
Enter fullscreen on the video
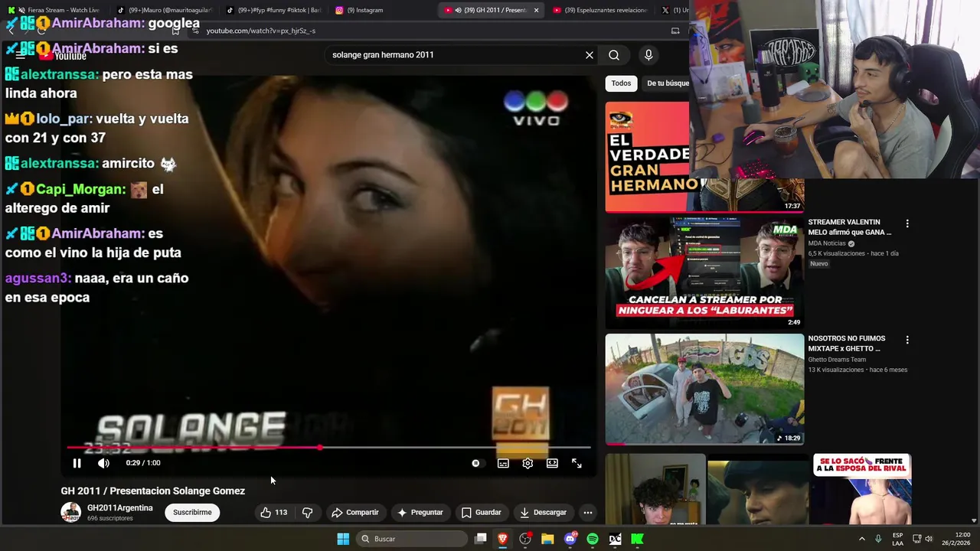tap(577, 463)
